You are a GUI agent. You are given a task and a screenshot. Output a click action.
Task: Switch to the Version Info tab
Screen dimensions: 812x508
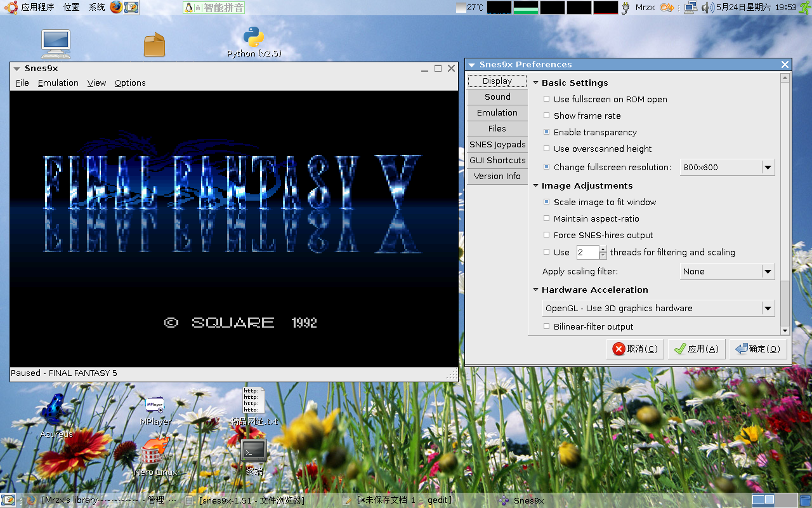click(497, 176)
